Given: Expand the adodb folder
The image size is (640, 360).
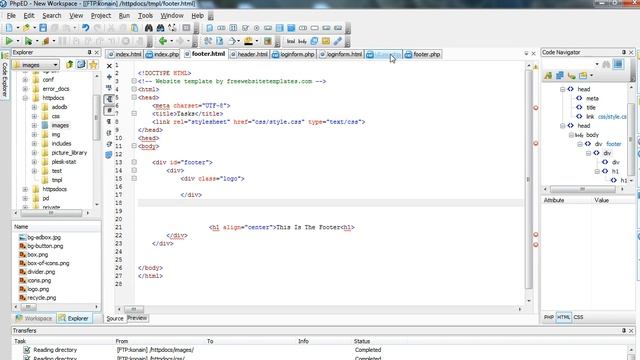Looking at the screenshot, I should [34, 107].
